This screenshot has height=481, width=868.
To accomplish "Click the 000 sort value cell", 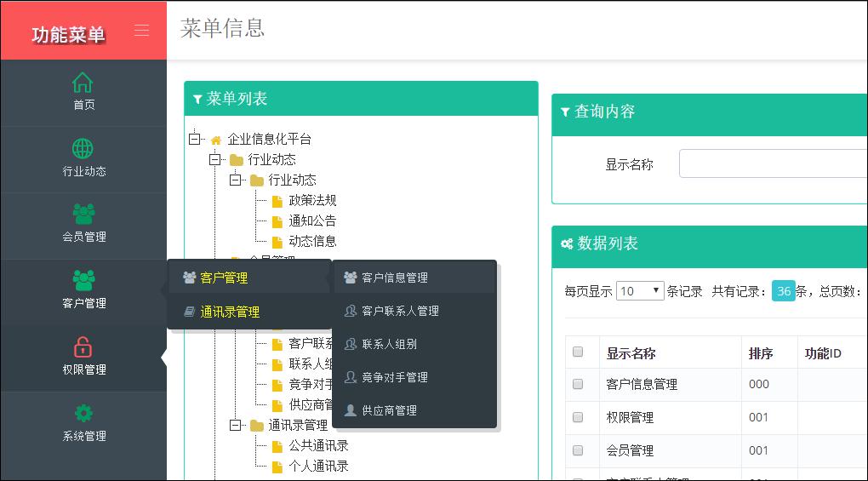I will pos(758,384).
